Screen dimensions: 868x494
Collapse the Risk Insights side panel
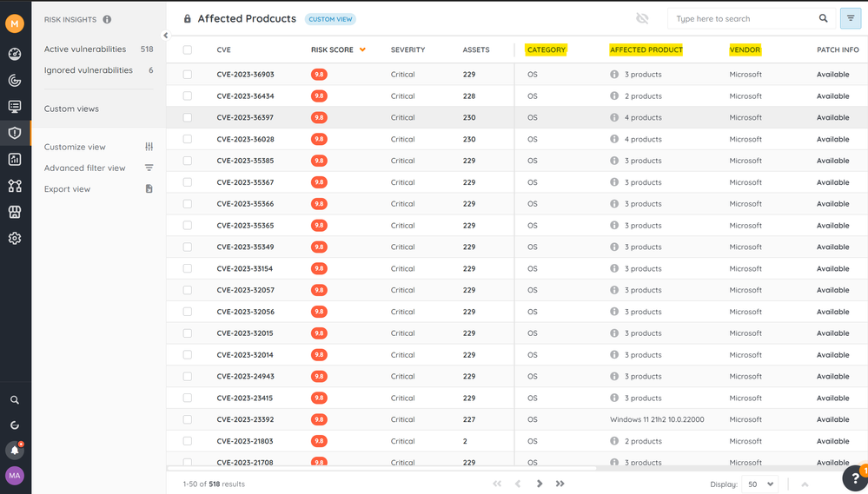click(x=166, y=36)
